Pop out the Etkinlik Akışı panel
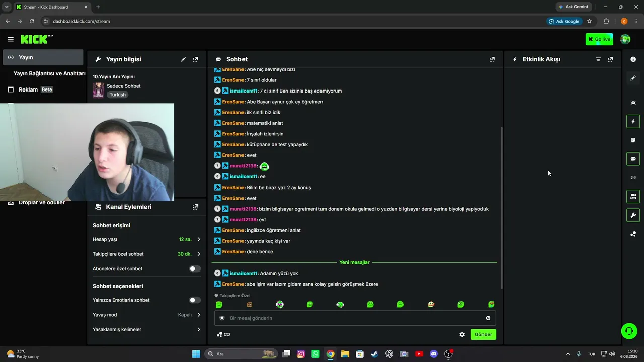 (610, 59)
